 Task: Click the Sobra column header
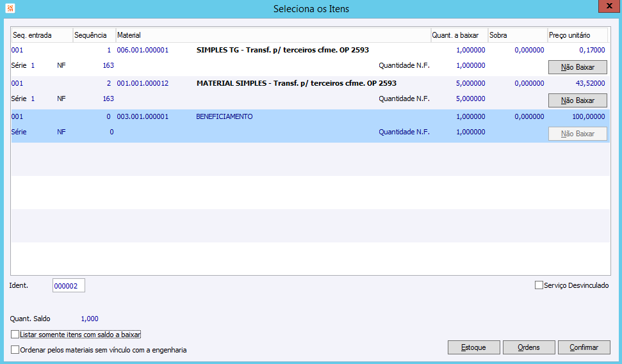pos(518,35)
